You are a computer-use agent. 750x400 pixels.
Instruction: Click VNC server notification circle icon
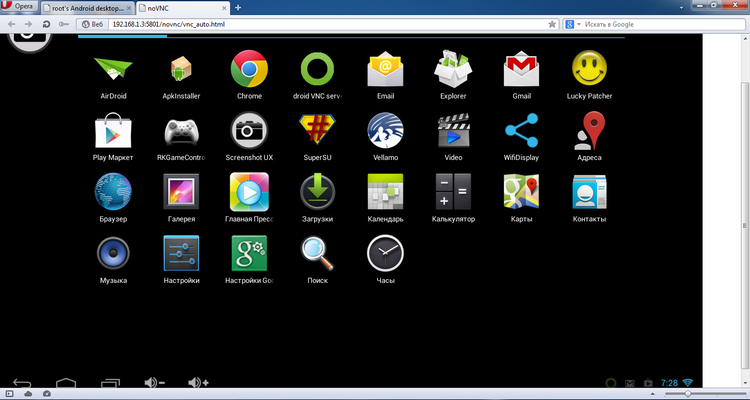[x=611, y=383]
